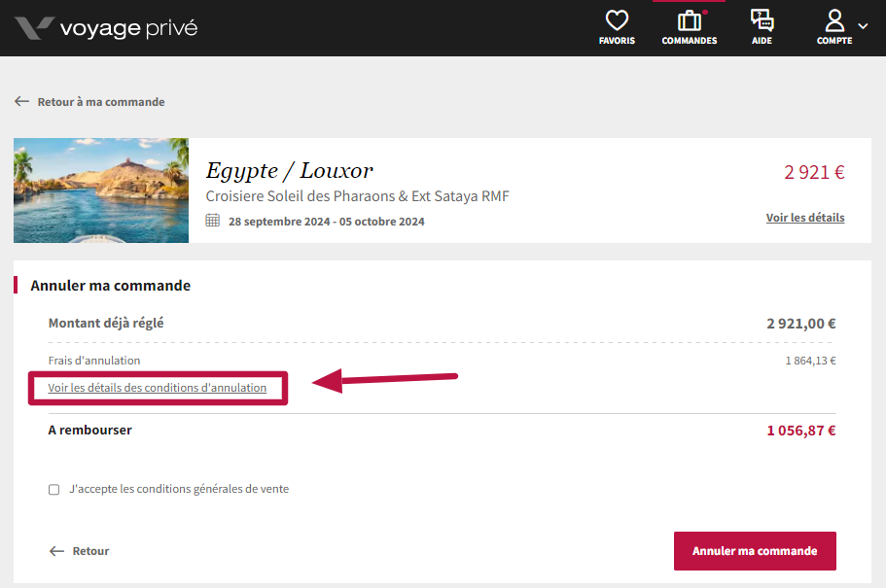Click the Voyage Privé logo
The width and height of the screenshot is (886, 588).
(106, 28)
